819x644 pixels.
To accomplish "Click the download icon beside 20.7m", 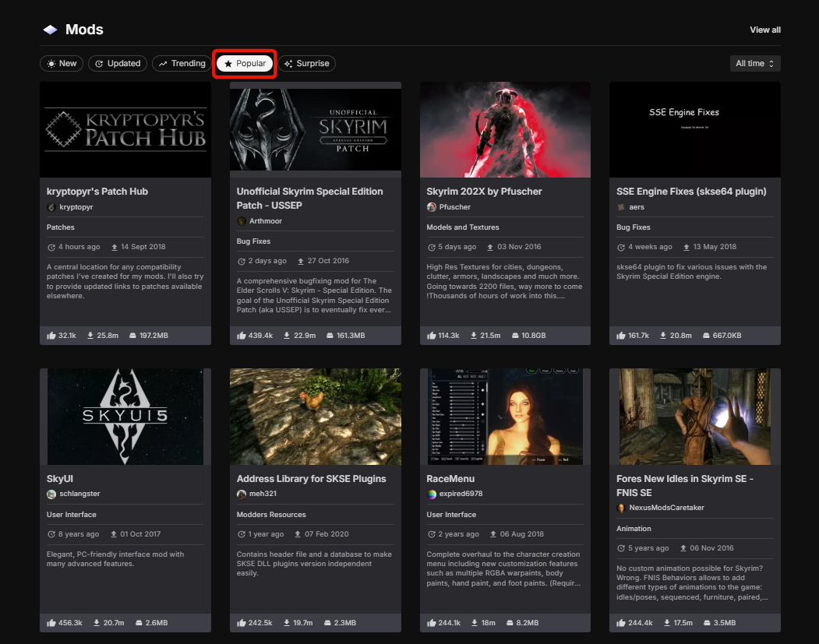I will [97, 623].
